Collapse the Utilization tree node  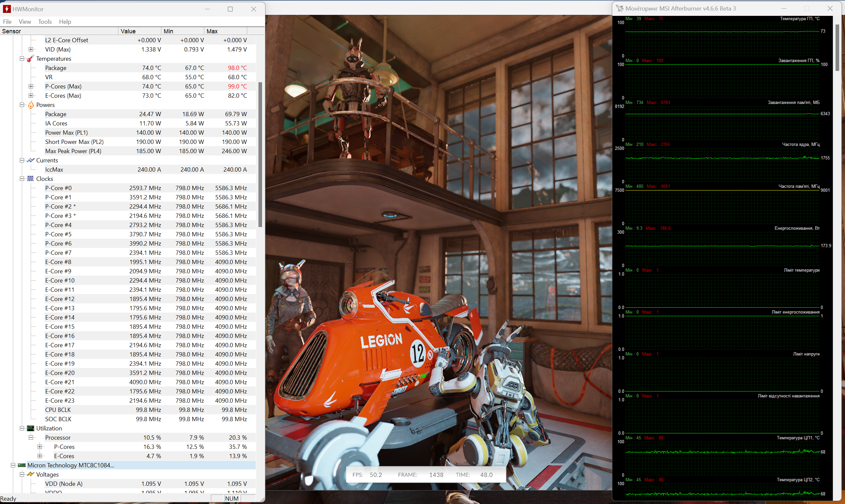22,428
